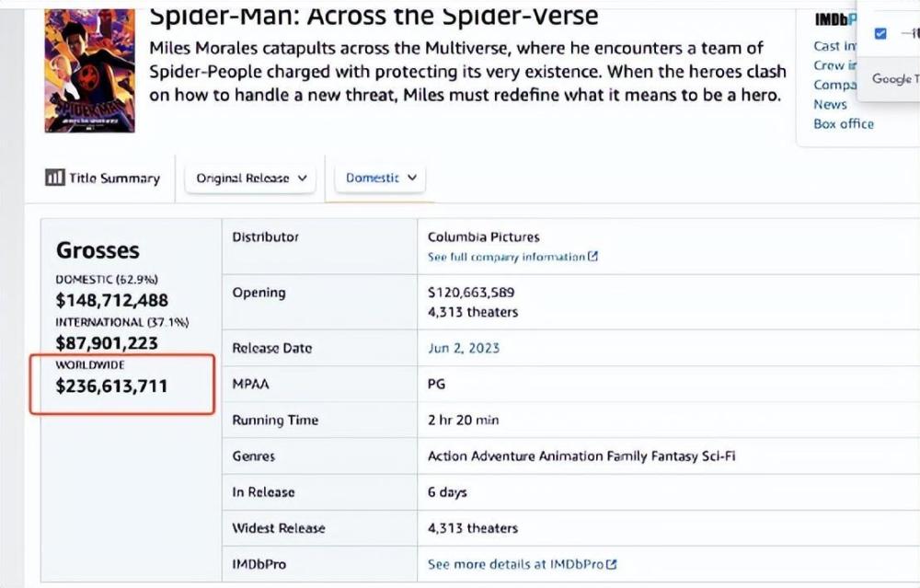Screen dimensions: 920x588
Task: Open the Box office sidebar link
Action: tap(844, 123)
